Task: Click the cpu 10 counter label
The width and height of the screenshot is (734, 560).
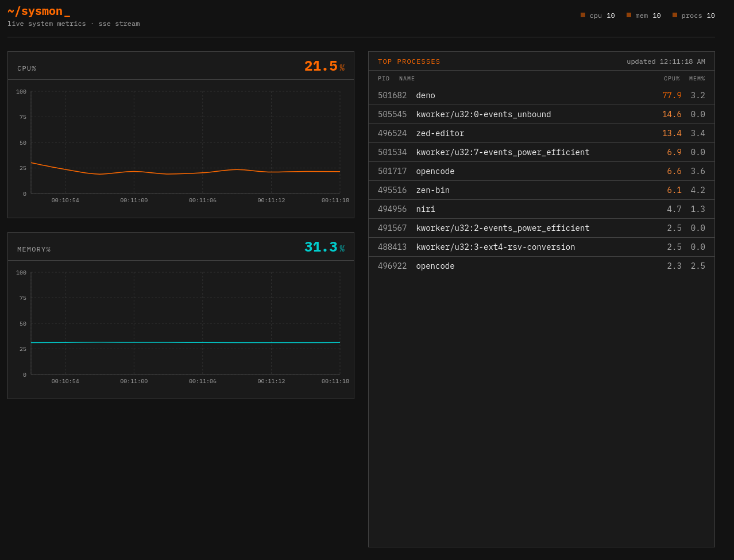Action: pyautogui.click(x=602, y=16)
